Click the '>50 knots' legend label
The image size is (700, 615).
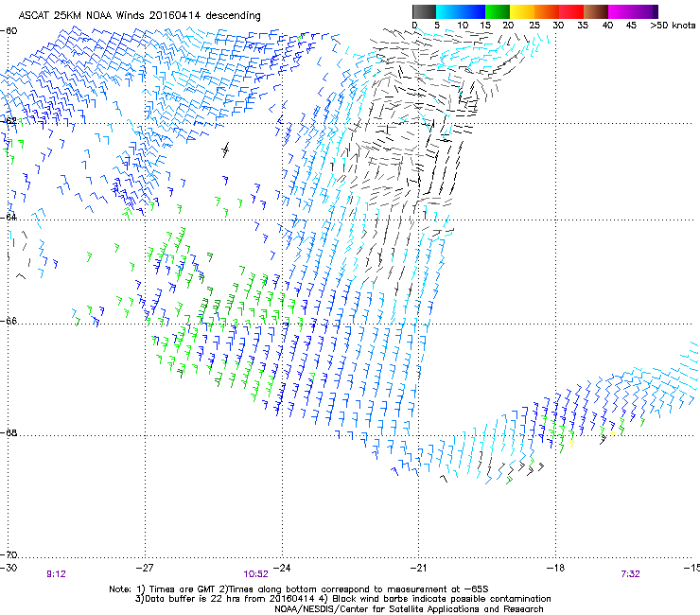coord(673,26)
